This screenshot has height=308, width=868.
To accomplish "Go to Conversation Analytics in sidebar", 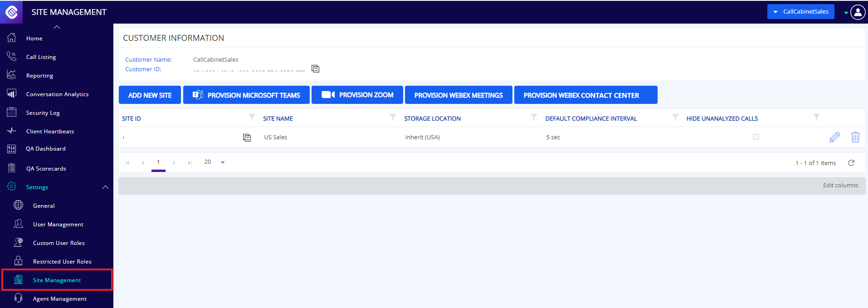I will pyautogui.click(x=57, y=94).
